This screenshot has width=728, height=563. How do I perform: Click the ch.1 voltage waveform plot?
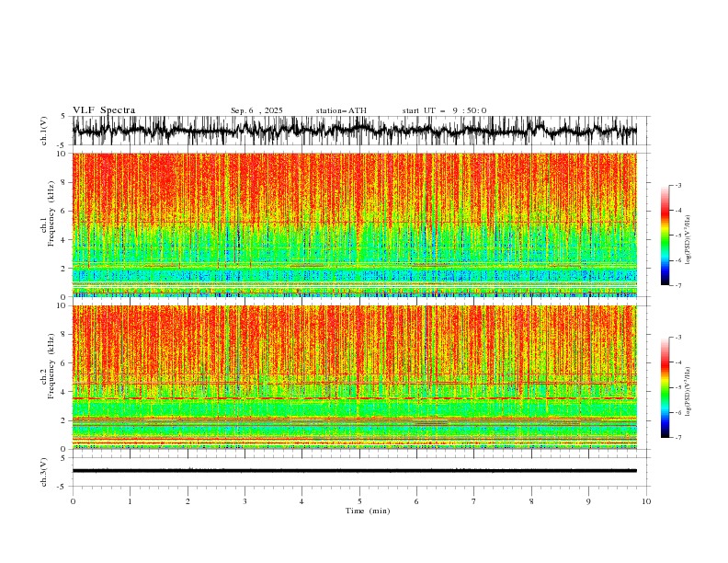(x=355, y=131)
